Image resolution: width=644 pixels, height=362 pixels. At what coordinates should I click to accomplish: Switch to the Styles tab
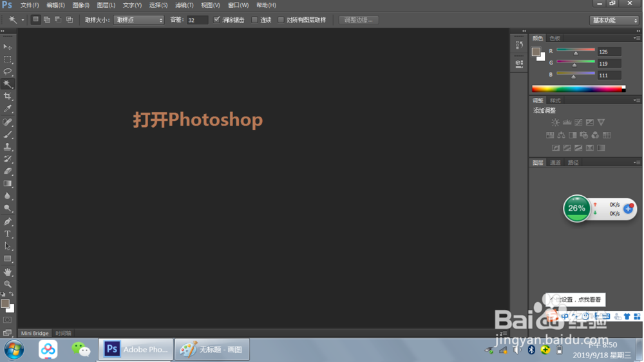tap(555, 100)
